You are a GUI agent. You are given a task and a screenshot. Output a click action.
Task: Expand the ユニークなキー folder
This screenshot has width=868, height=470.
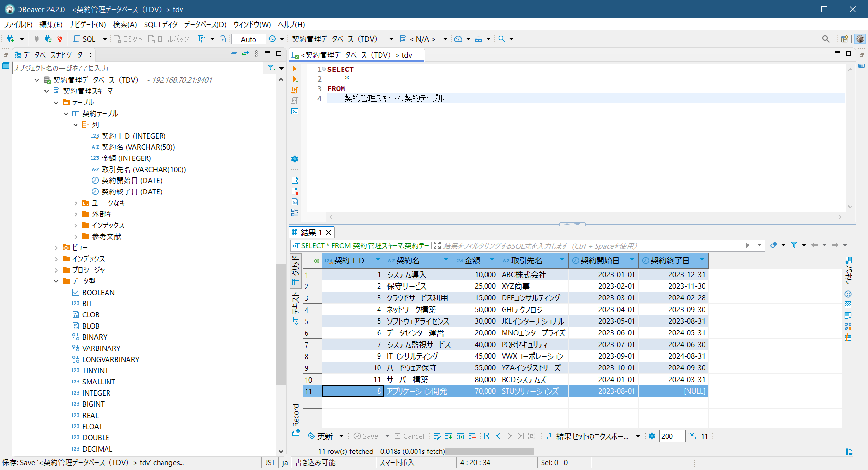coord(76,203)
